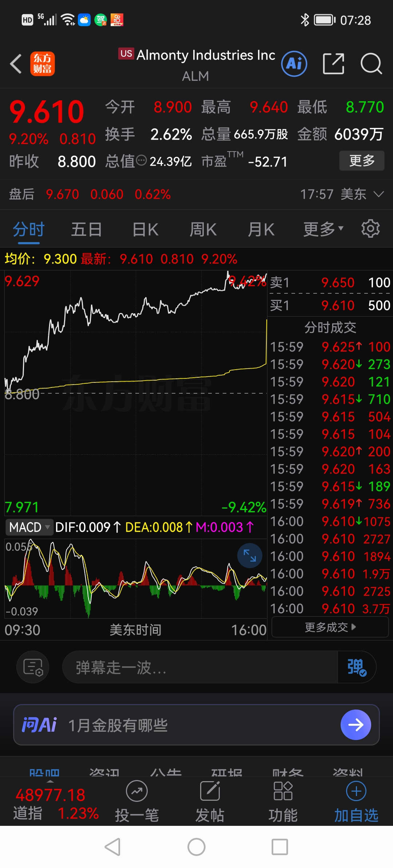Tap the 盘后 9.670 after-hours price
This screenshot has height=868, width=393.
pos(62,194)
